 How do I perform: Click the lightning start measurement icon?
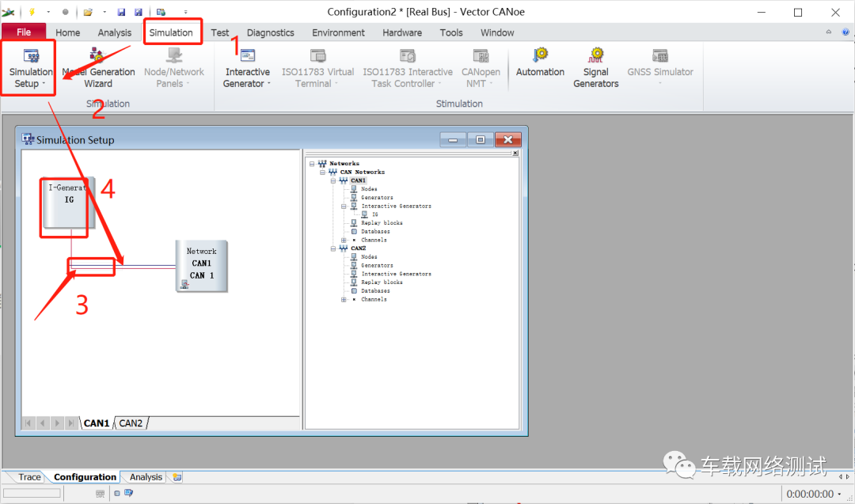pyautogui.click(x=32, y=11)
